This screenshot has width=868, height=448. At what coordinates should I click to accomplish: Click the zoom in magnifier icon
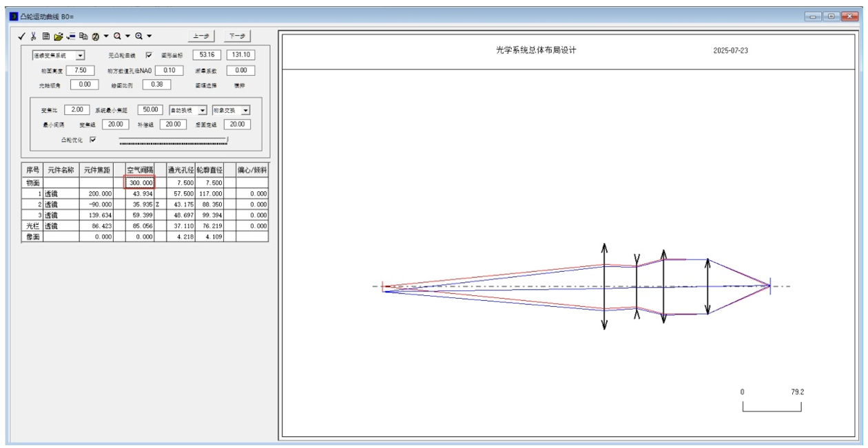(x=138, y=36)
